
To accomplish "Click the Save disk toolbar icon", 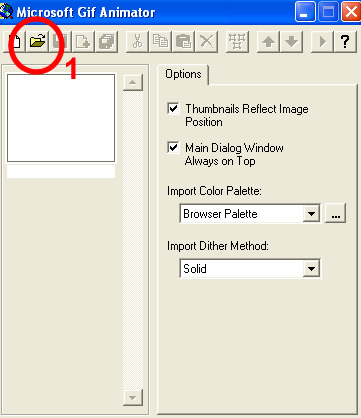I will (60, 42).
